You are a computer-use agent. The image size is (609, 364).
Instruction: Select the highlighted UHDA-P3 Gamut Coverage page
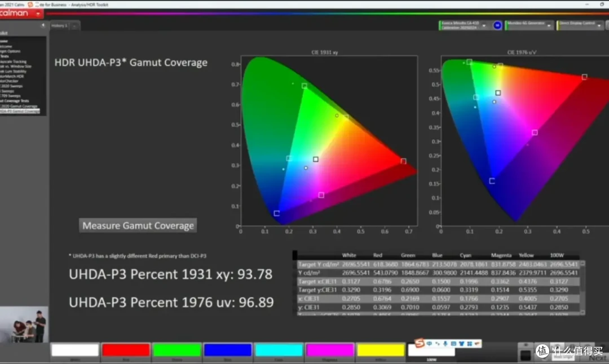(x=20, y=111)
